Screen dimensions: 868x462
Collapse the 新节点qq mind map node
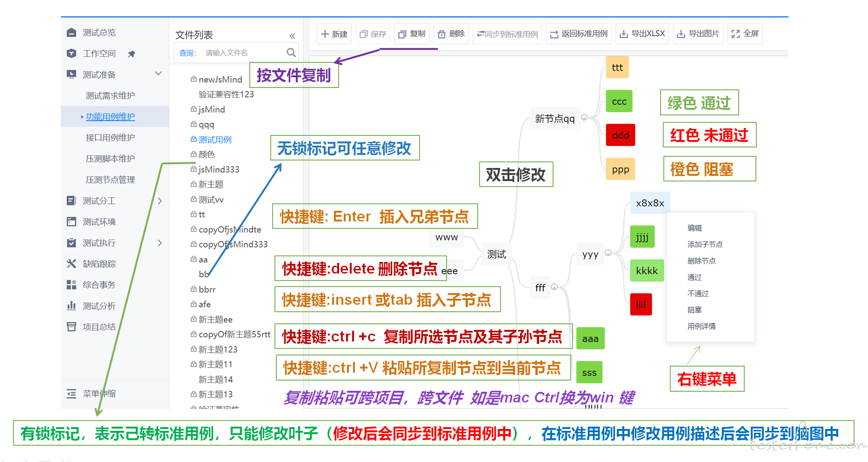pyautogui.click(x=584, y=117)
